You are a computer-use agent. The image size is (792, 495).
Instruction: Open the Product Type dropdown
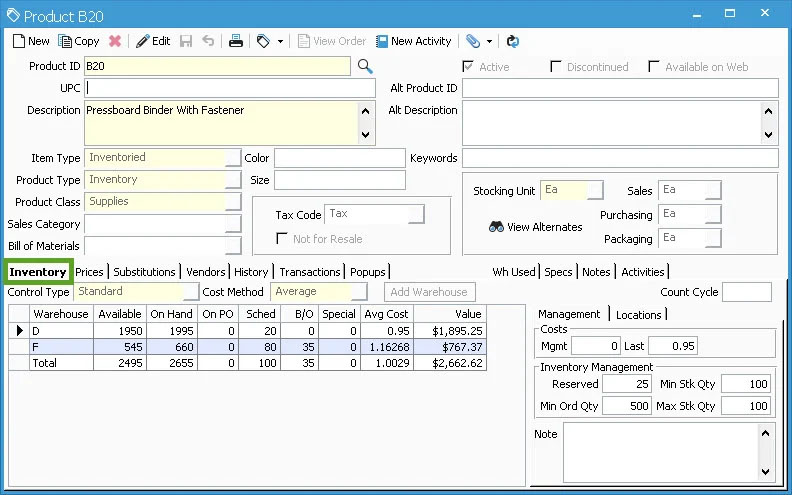tap(233, 180)
